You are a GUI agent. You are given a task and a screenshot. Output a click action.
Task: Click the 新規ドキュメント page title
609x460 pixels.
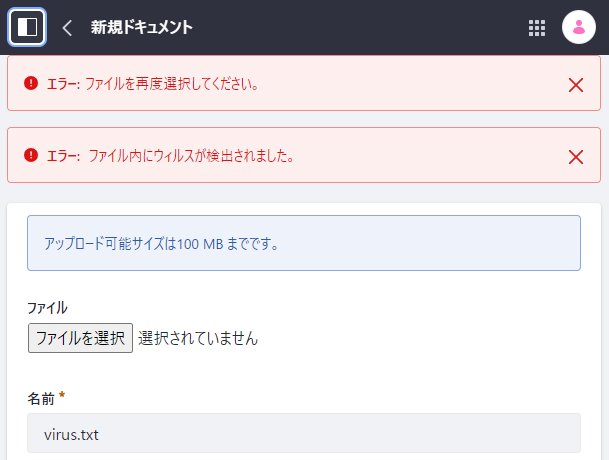pos(142,28)
